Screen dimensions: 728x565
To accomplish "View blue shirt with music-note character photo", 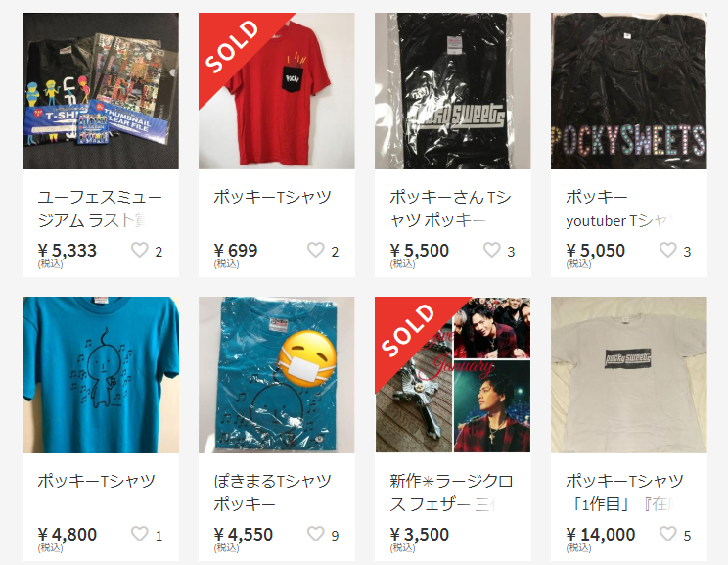I will (x=101, y=375).
